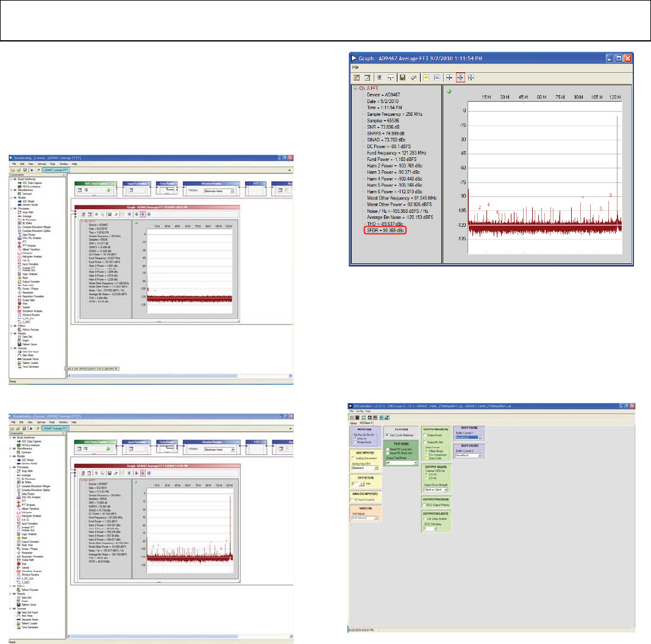The height and width of the screenshot is (644, 651).
Task: Toggle the Duty Cycle Stabilizer checkbox
Action: pyautogui.click(x=388, y=435)
